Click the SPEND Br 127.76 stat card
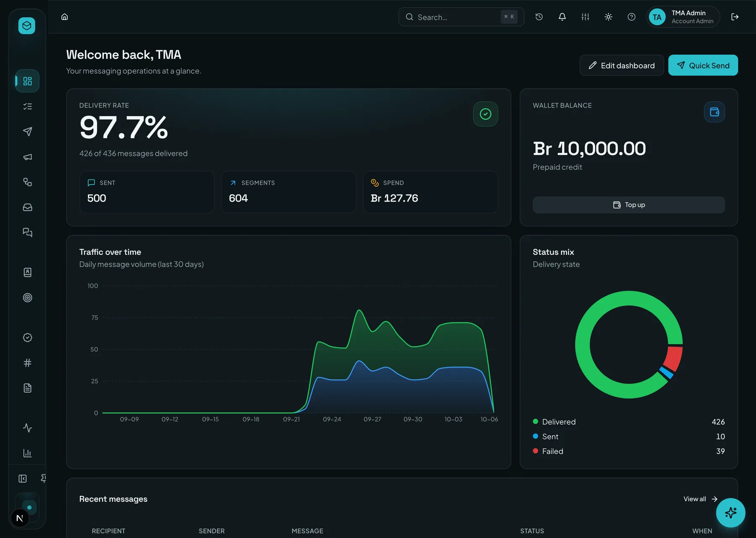756x538 pixels. 430,192
